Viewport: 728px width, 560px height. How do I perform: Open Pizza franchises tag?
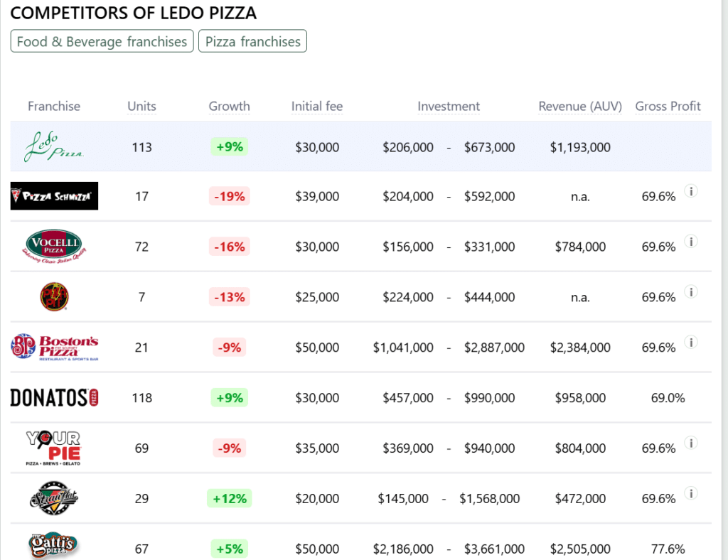pos(252,41)
